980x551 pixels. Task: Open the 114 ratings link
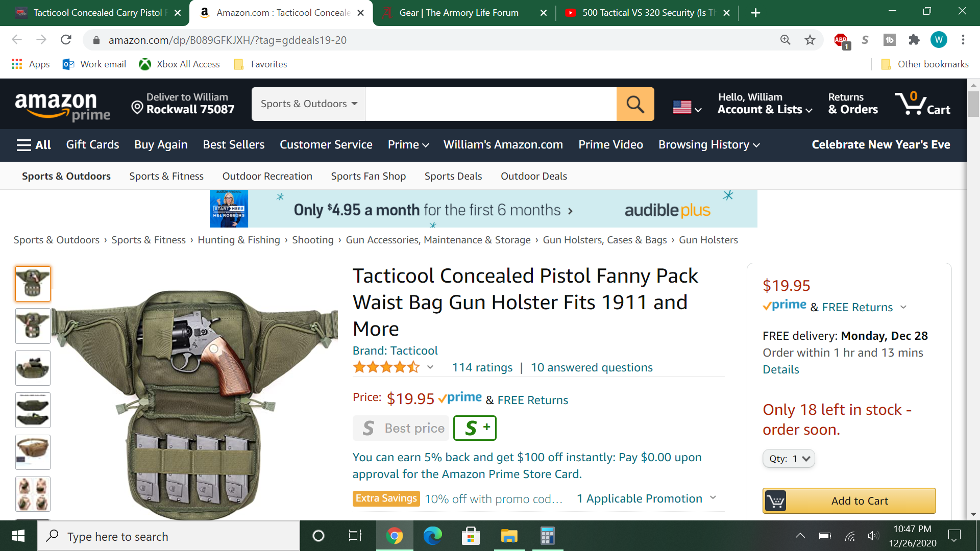pyautogui.click(x=482, y=367)
